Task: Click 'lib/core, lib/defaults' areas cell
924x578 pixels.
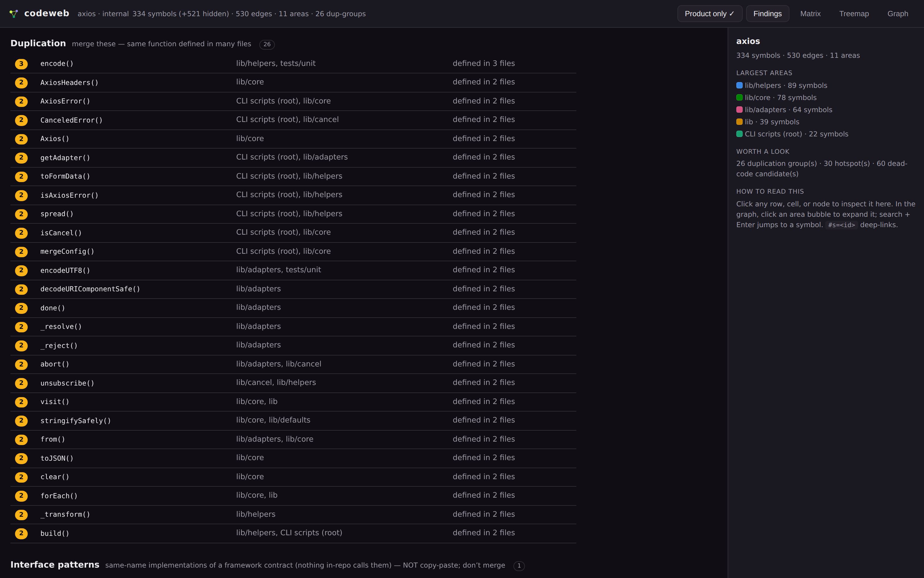Action: [x=273, y=420]
